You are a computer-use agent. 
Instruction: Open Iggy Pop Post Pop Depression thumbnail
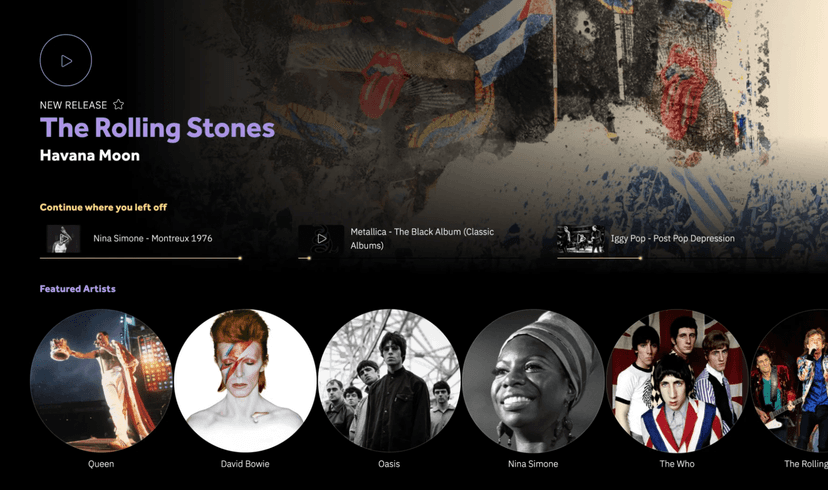580,239
